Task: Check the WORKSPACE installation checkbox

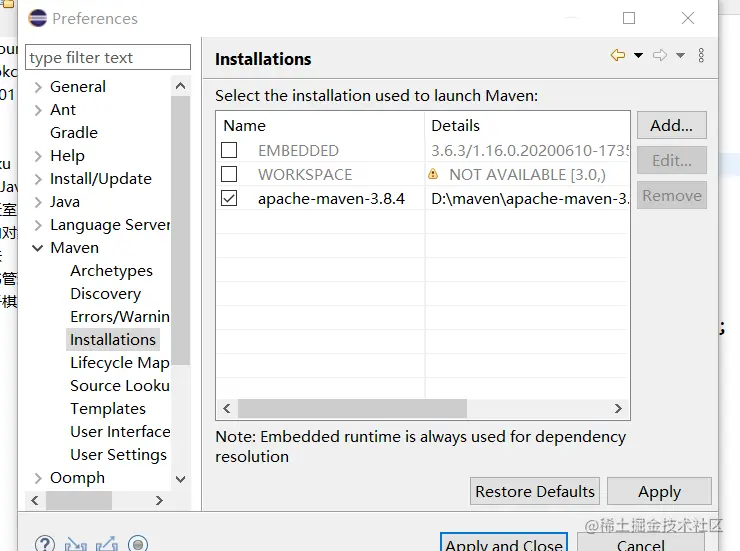Action: tap(229, 174)
